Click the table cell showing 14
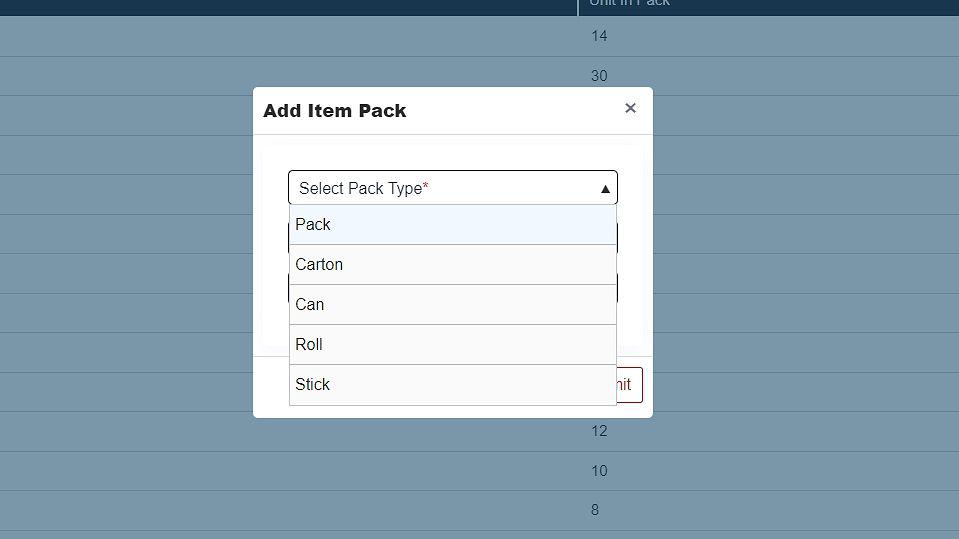Screen dimensions: 959x539 [599, 36]
